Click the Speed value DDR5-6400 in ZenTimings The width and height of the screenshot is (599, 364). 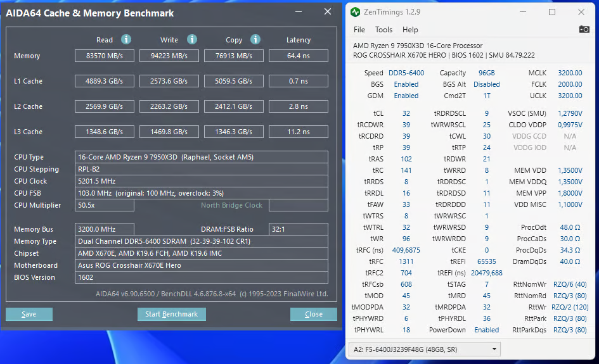[x=406, y=73]
